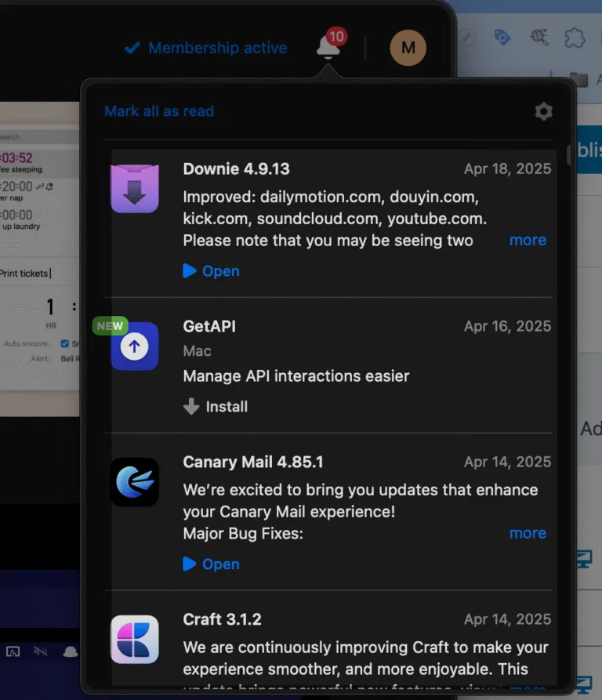This screenshot has height=700, width=602.
Task: Click the Apr 18, 2025 date
Action: [507, 169]
